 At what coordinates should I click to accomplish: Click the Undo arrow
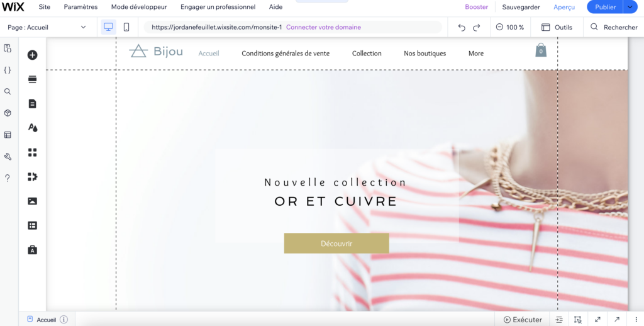(x=462, y=28)
